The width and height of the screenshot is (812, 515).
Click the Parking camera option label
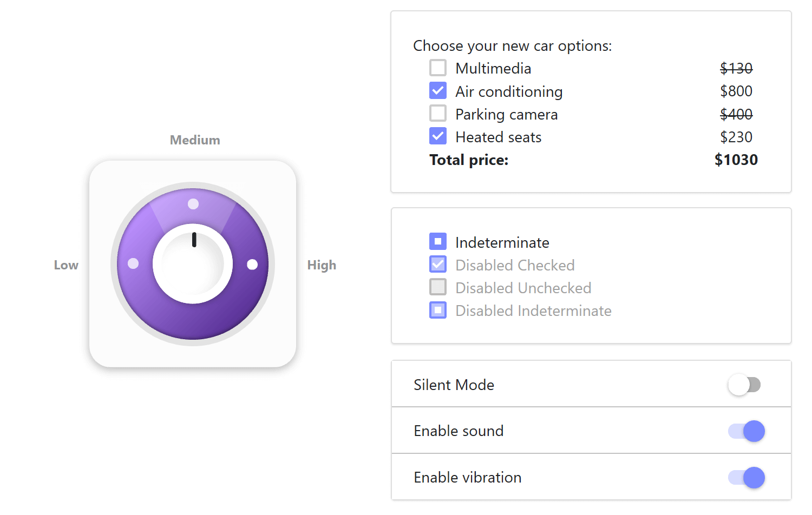[506, 115]
